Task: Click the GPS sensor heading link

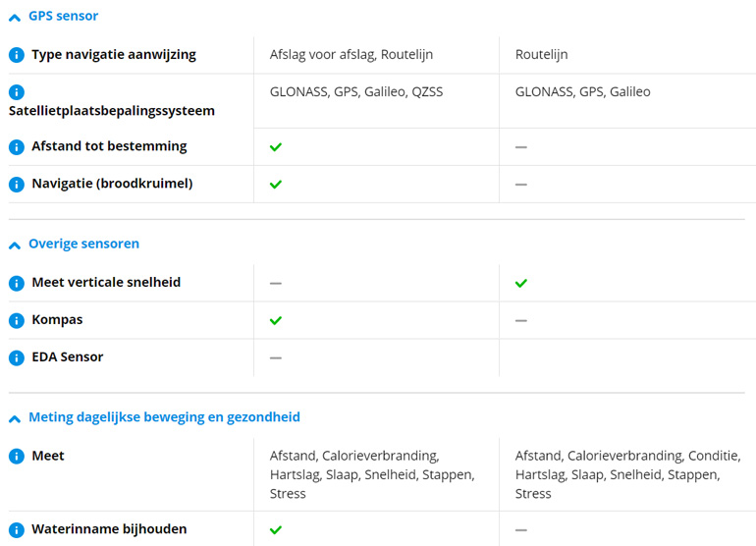Action: [63, 16]
